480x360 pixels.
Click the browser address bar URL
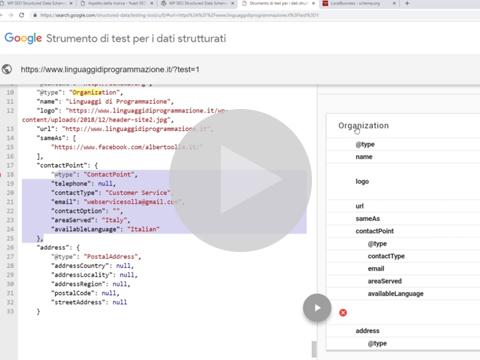pos(179,15)
